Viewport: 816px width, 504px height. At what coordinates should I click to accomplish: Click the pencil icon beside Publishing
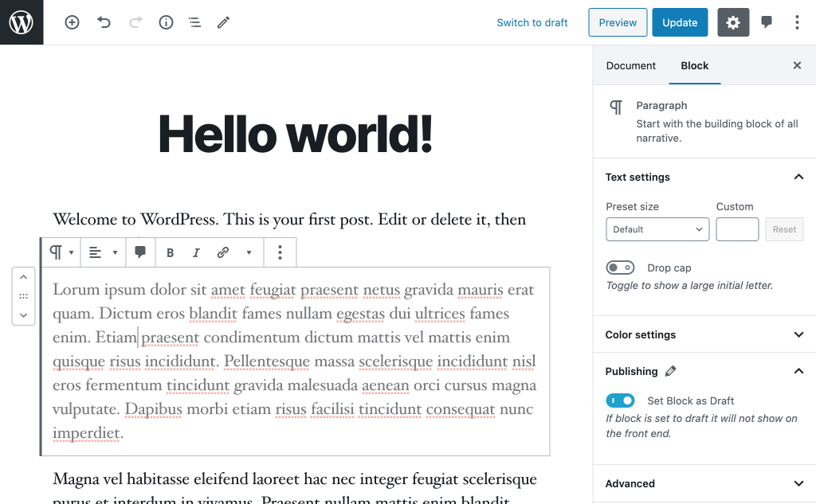(671, 371)
